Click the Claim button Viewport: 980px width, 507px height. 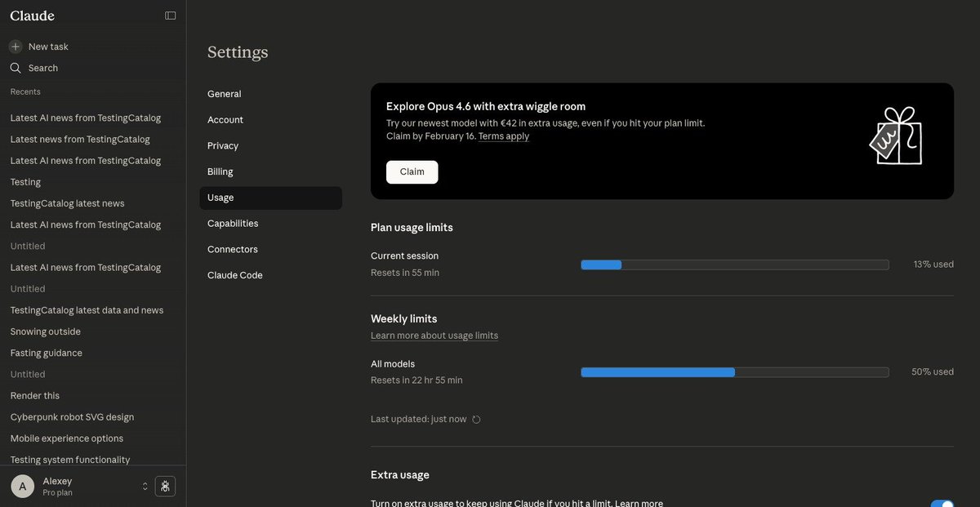click(x=412, y=172)
